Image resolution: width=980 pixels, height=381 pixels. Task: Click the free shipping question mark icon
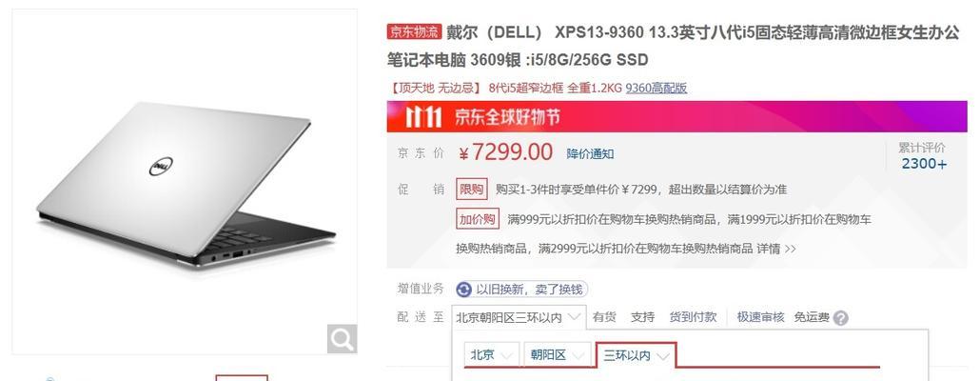841,318
